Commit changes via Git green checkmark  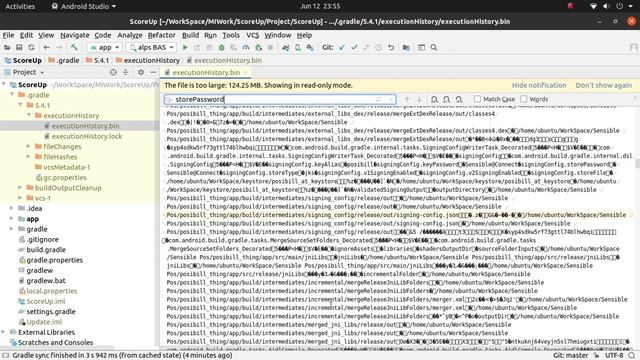tap(354, 47)
